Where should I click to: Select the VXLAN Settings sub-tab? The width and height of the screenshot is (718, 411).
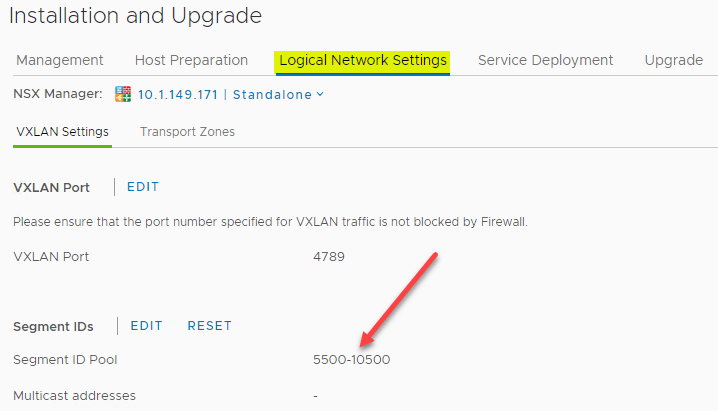62,132
